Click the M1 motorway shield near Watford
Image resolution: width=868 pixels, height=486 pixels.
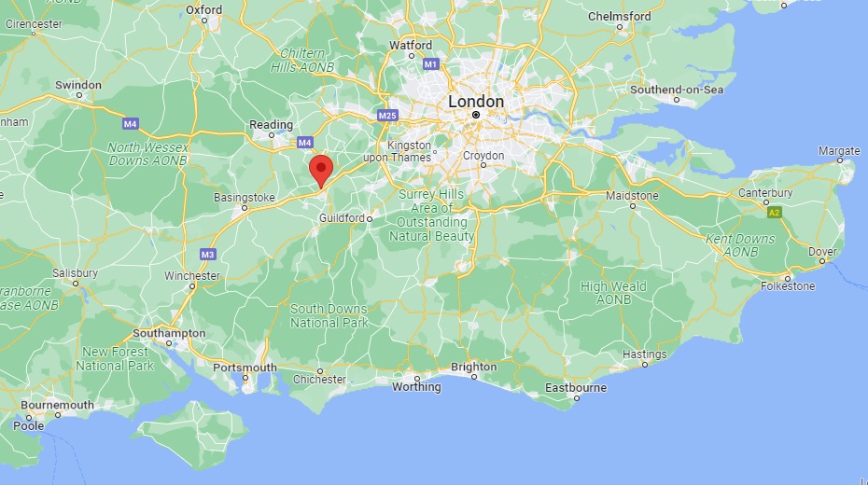coord(430,64)
